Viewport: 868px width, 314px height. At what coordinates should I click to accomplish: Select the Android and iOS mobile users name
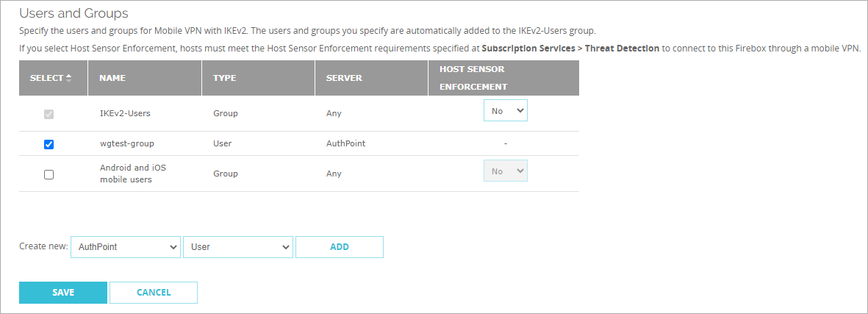[133, 174]
